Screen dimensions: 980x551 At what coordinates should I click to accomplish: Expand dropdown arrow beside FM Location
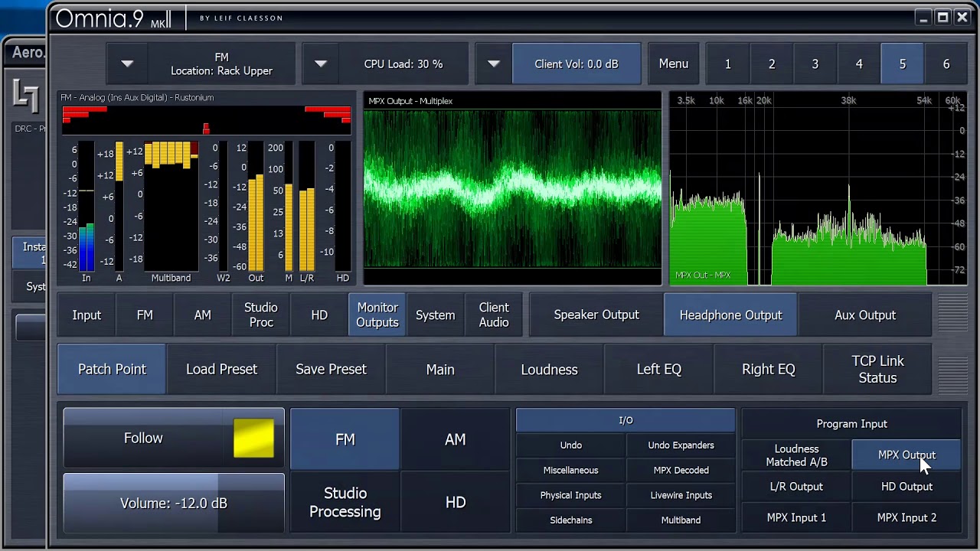(127, 64)
